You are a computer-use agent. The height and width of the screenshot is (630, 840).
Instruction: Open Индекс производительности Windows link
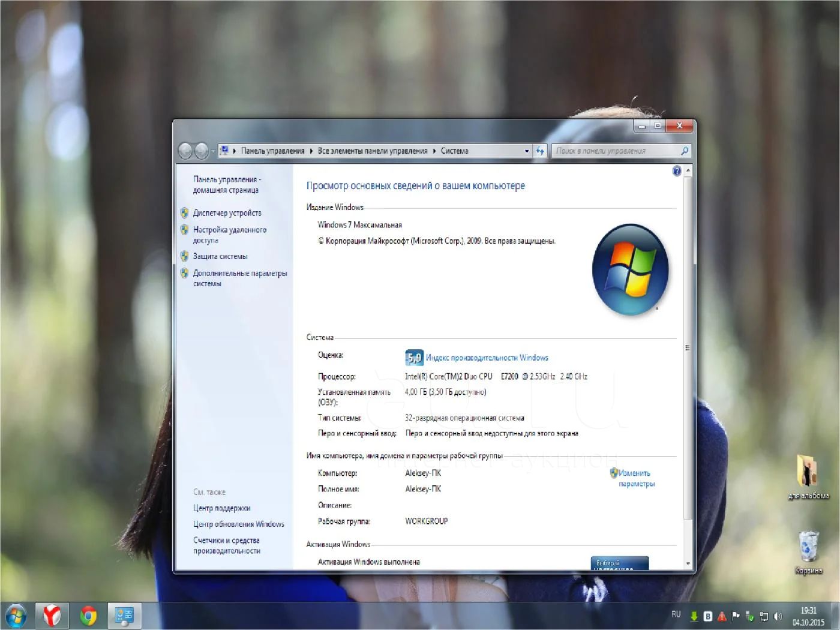pos(487,358)
